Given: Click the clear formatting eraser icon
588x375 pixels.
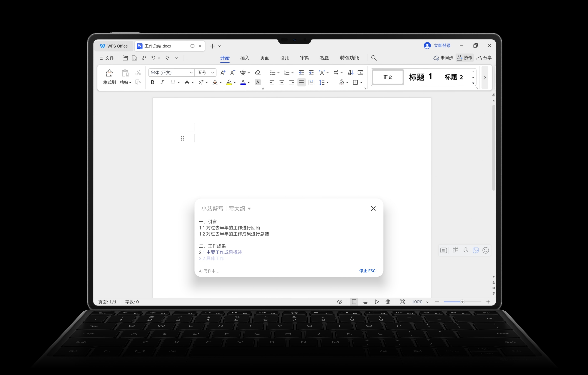Looking at the screenshot, I should tap(257, 72).
